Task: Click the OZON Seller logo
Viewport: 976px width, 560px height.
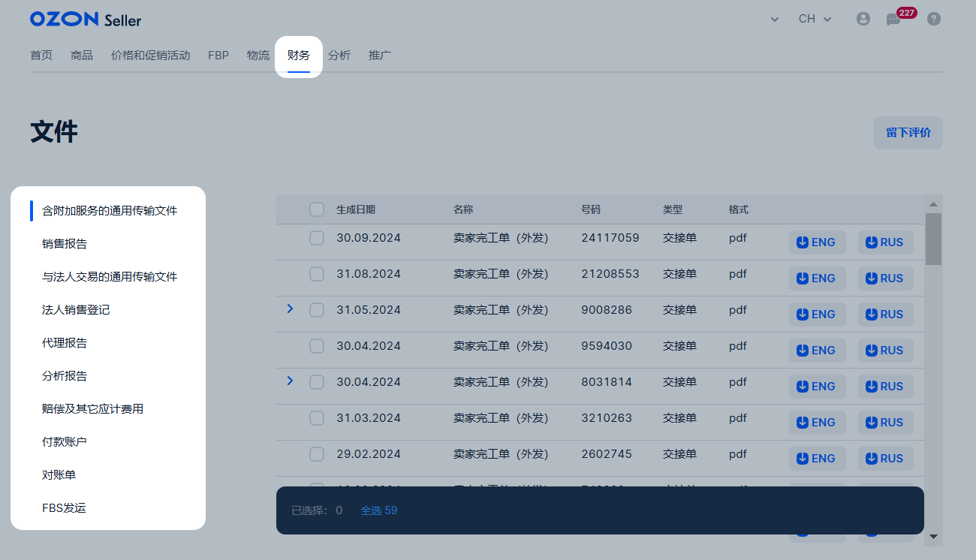Action: tap(86, 20)
